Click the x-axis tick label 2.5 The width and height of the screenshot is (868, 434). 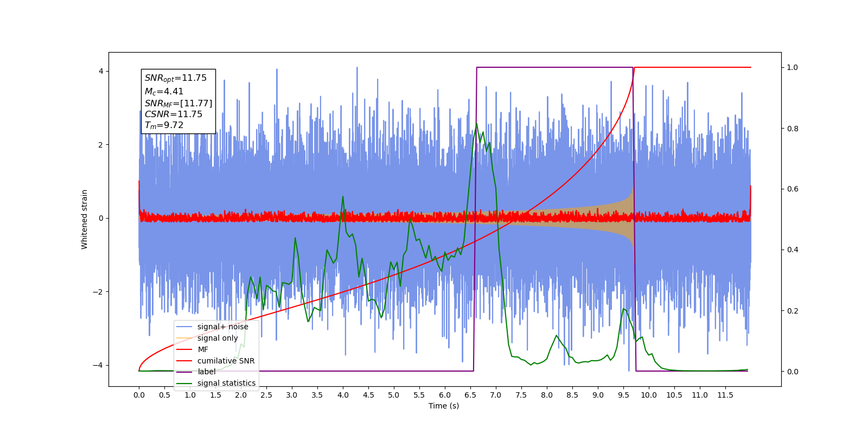[x=266, y=395]
